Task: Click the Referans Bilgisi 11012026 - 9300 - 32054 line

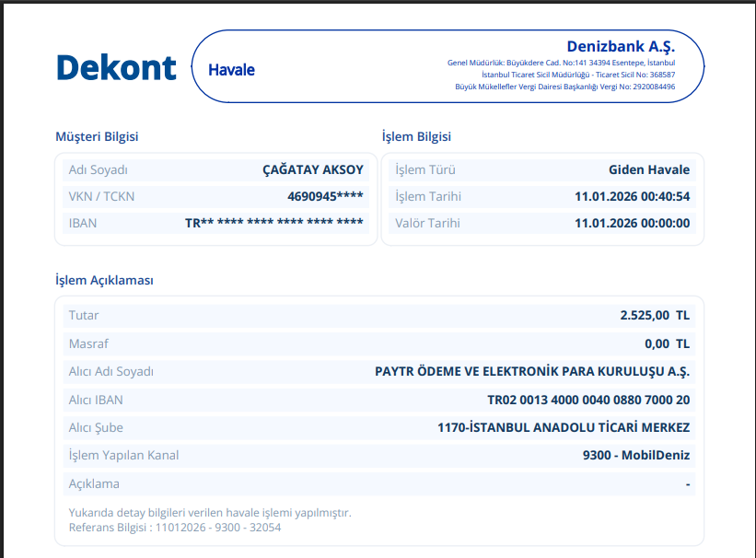Action: (175, 528)
